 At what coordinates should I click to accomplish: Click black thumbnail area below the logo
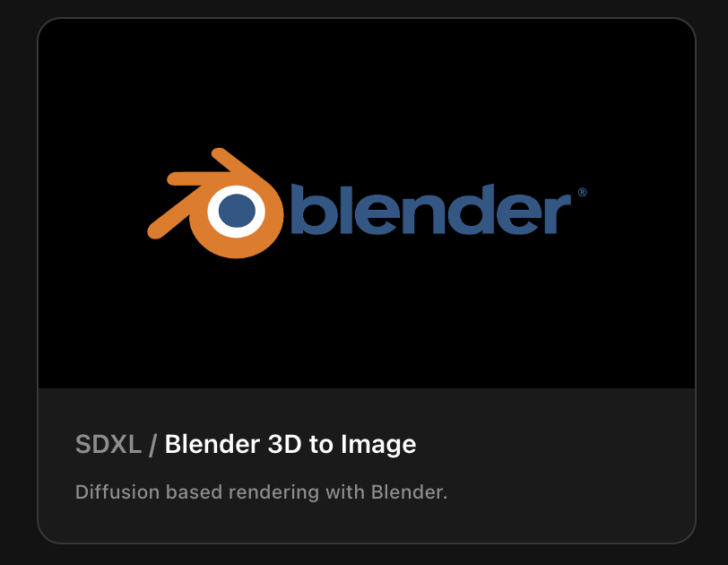pyautogui.click(x=367, y=325)
